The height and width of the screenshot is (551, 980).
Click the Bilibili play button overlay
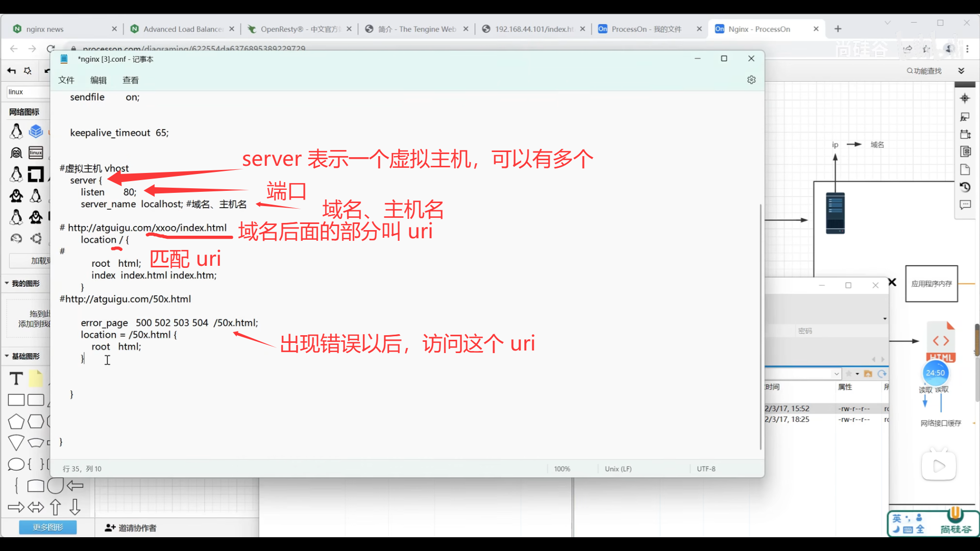pos(939,466)
